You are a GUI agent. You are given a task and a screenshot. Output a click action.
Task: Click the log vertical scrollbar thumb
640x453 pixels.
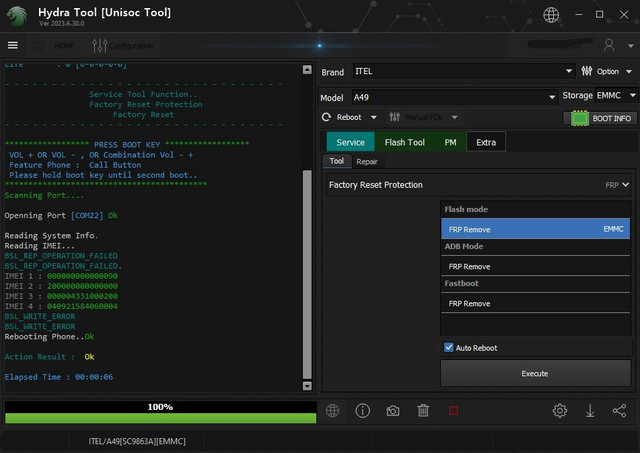pos(307,275)
